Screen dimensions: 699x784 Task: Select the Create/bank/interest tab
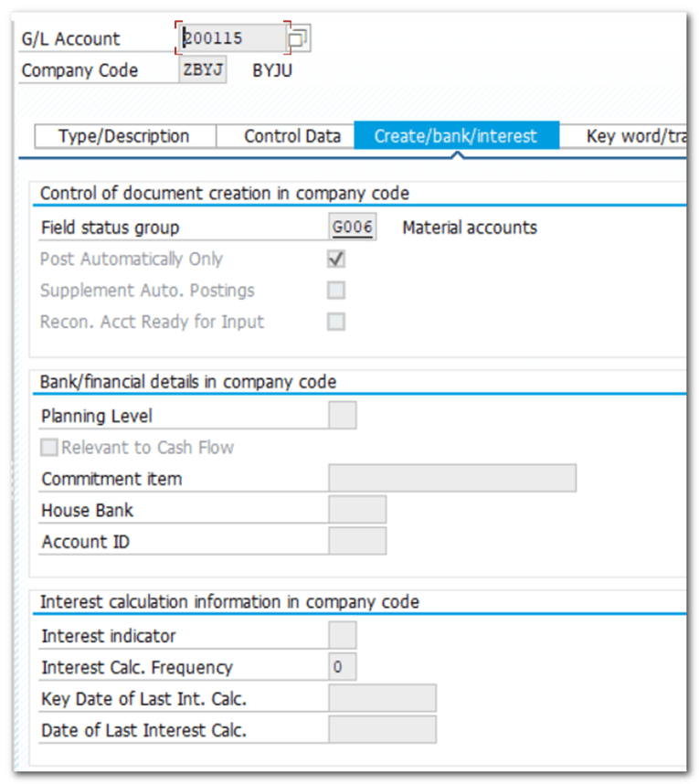[455, 136]
